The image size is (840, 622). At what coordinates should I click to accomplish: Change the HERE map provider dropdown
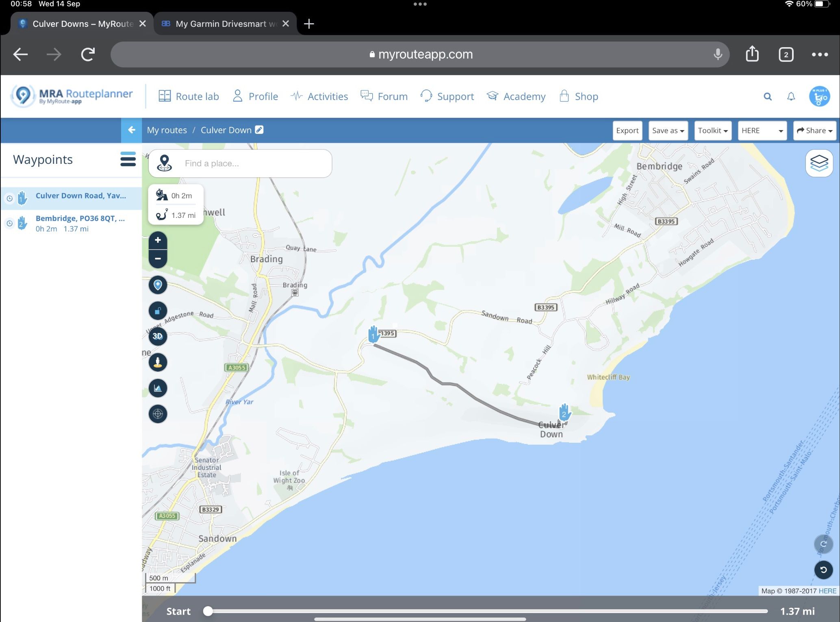coord(762,130)
